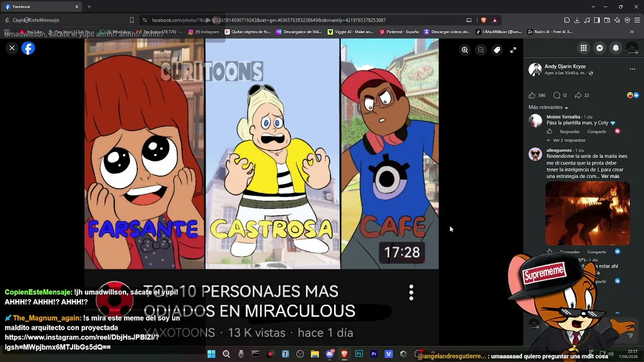
Task: Open Quitar objetos de fo... bookmark
Action: (248, 32)
